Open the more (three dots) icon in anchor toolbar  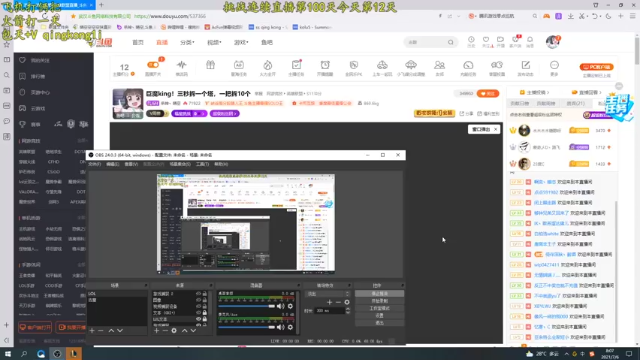(x=554, y=65)
